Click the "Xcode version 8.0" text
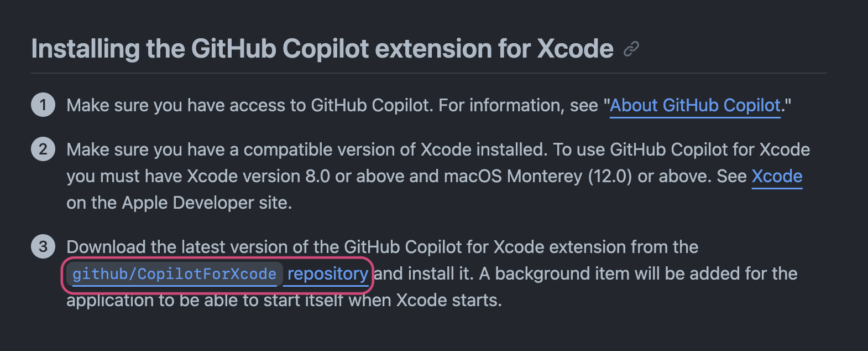The width and height of the screenshot is (868, 351). tap(259, 176)
